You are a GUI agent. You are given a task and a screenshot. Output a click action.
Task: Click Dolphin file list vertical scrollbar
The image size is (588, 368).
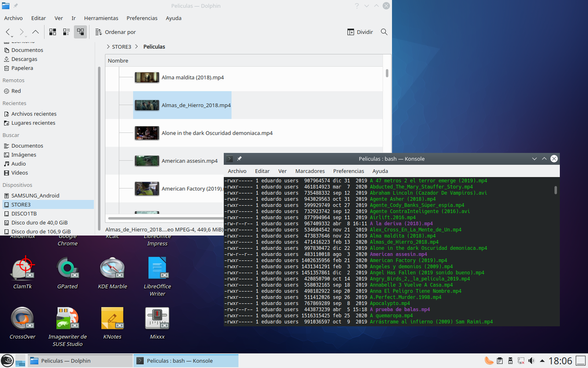[387, 73]
